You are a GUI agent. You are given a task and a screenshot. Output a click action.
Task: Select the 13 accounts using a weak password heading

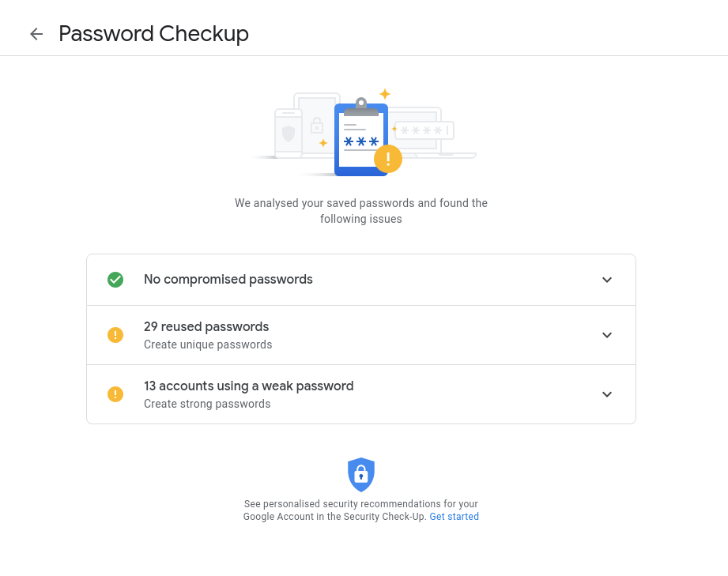point(249,386)
